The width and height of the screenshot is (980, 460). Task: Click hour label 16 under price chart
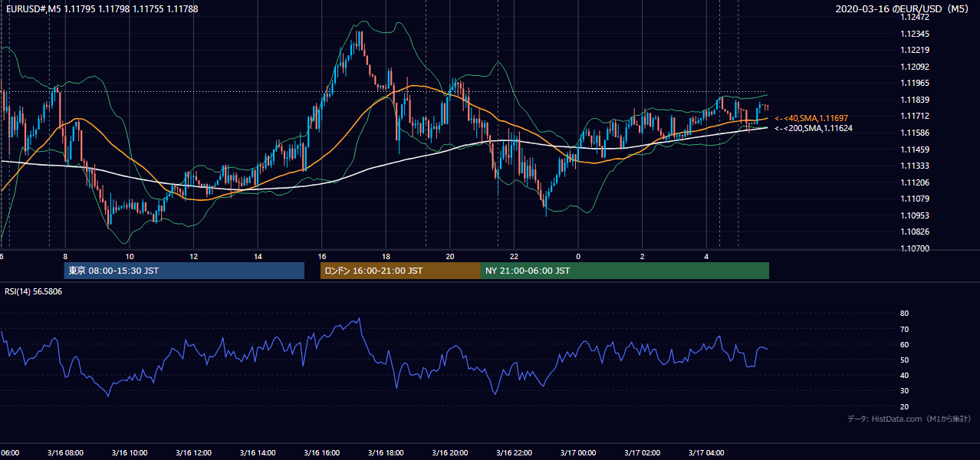point(322,256)
